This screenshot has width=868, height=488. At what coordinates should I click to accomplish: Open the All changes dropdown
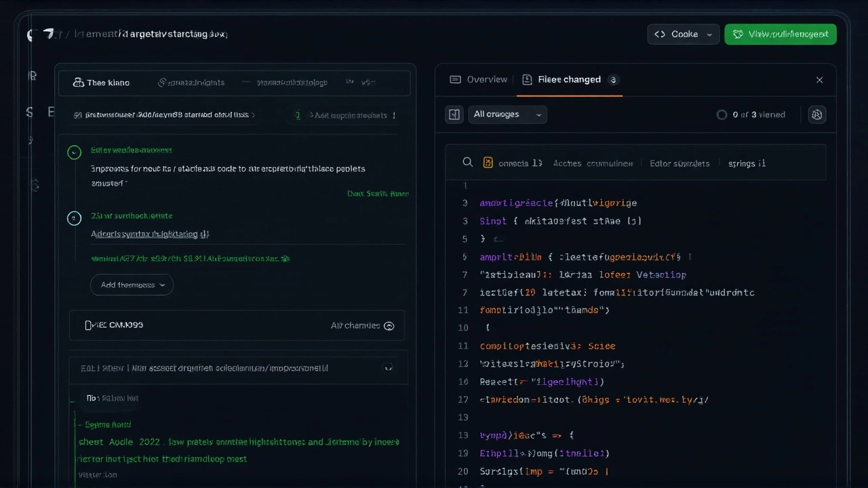(x=507, y=114)
